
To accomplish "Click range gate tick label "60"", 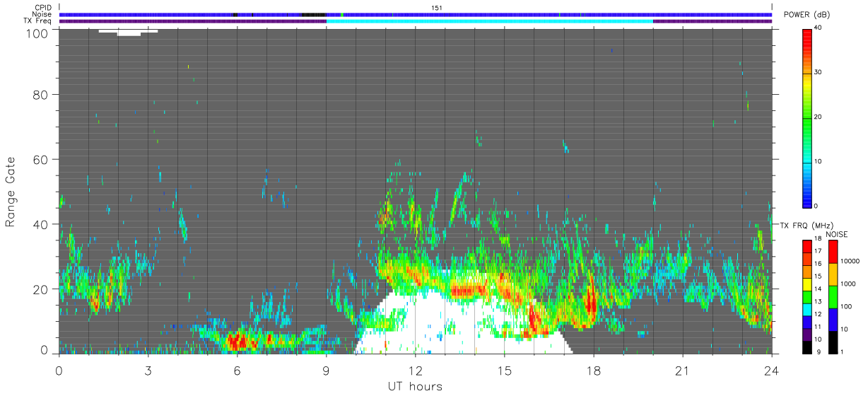I will pyautogui.click(x=40, y=159).
